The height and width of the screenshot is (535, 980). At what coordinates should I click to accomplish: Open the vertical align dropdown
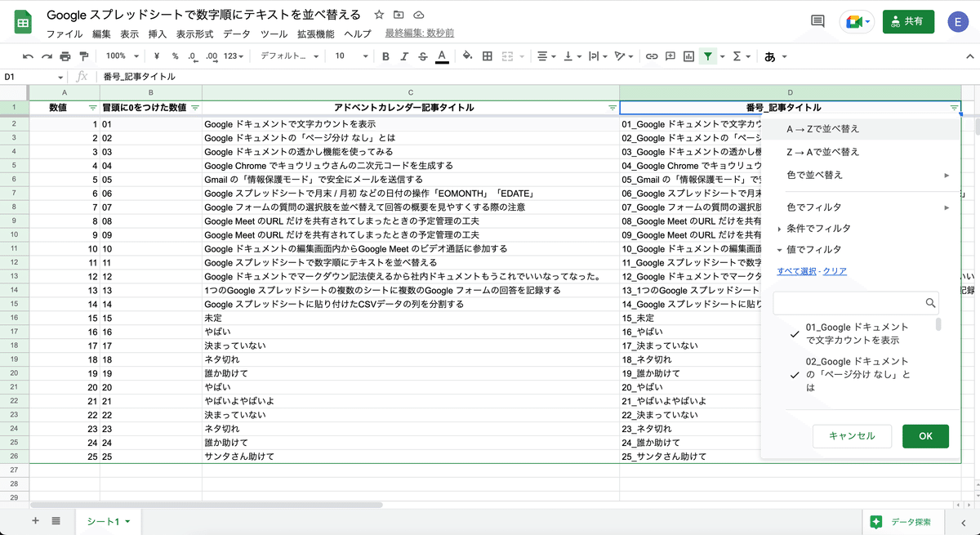(573, 56)
